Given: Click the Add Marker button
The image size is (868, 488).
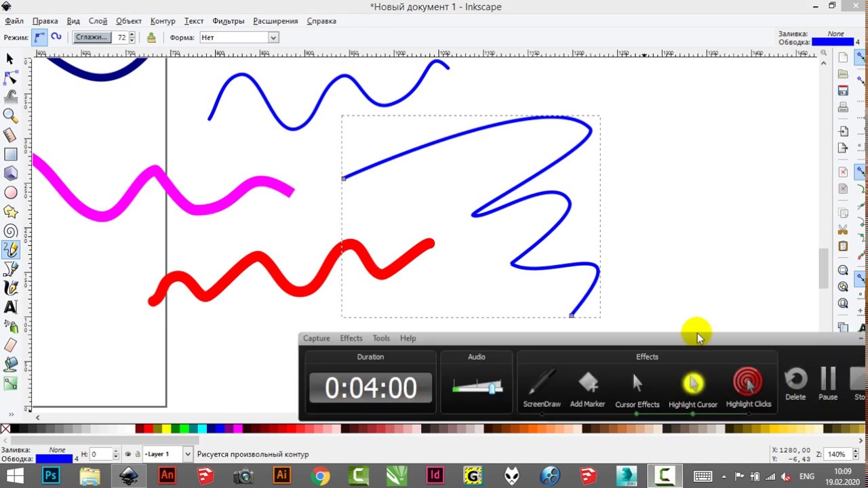Looking at the screenshot, I should pos(587,389).
